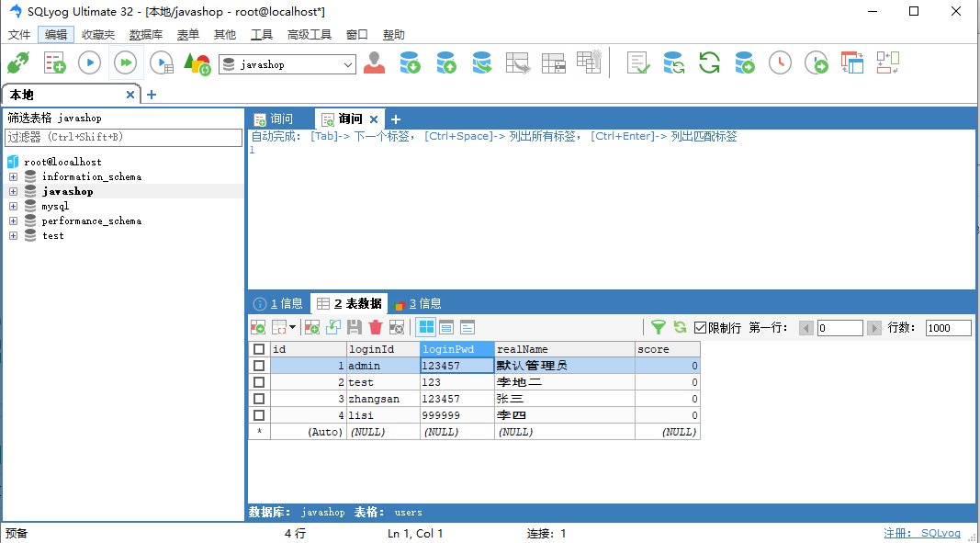This screenshot has width=980, height=543.
Task: Click the grey table with arrow icon
Action: tap(517, 63)
